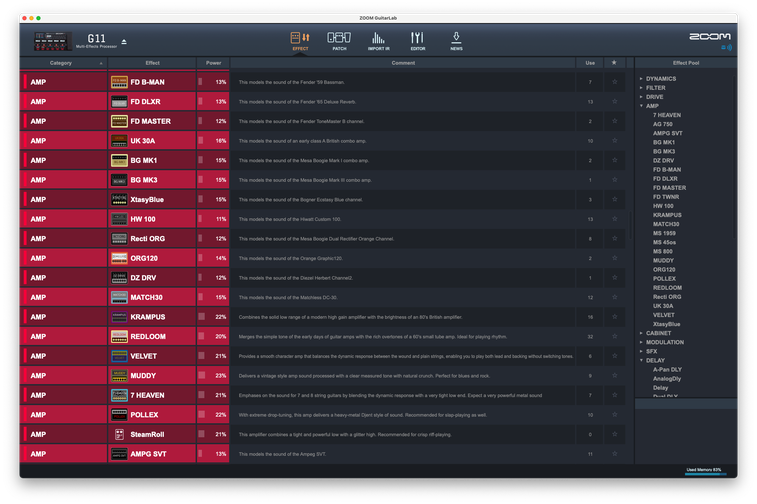Click the POLLEX amp icon
This screenshot has width=757, height=504.
[x=119, y=415]
